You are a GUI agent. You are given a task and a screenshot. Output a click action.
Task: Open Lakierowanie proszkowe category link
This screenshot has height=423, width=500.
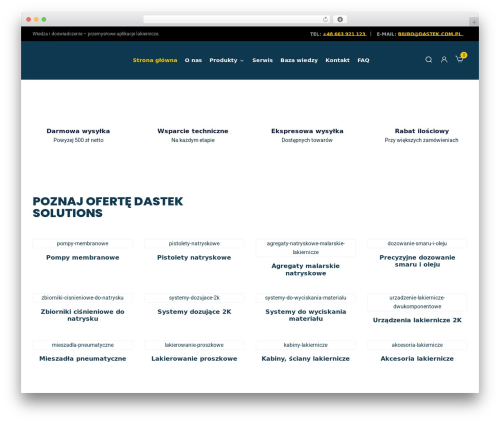[194, 359]
